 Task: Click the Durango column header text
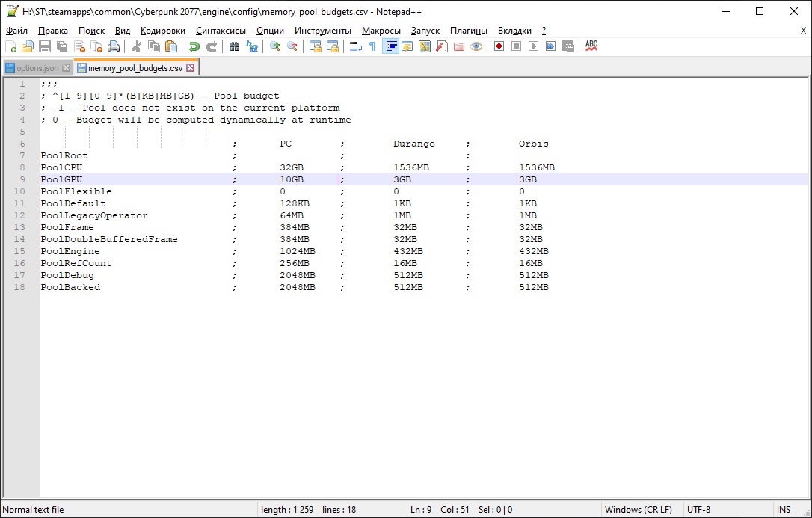click(x=414, y=144)
